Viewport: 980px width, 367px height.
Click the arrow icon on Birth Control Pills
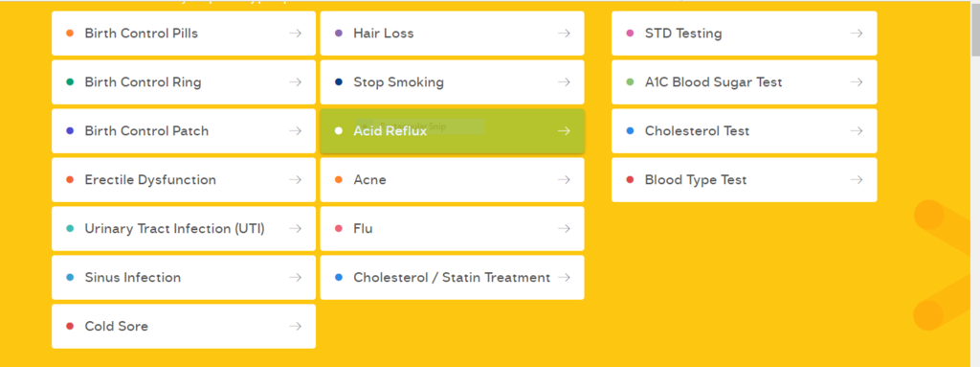(295, 34)
